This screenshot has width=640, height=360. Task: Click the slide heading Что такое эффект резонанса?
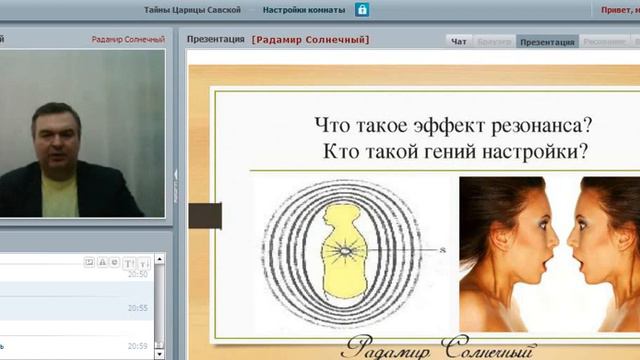pyautogui.click(x=453, y=125)
